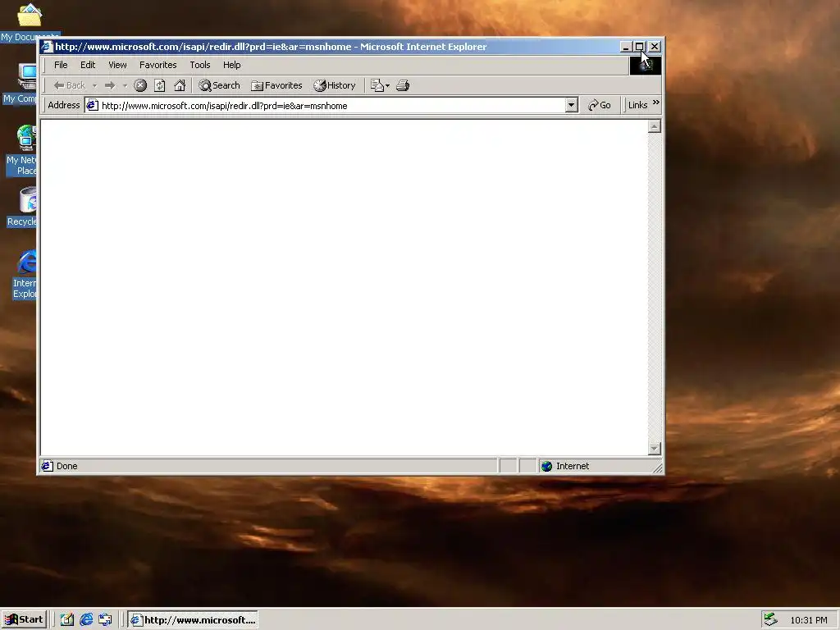Screen dimensions: 840x630
Task: Click the page icon in the Address bar
Action: [93, 106]
